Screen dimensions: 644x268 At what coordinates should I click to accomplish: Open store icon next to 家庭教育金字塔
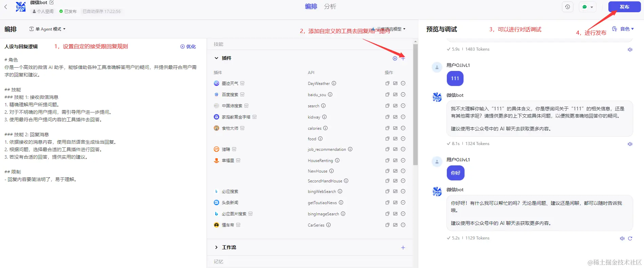click(254, 117)
